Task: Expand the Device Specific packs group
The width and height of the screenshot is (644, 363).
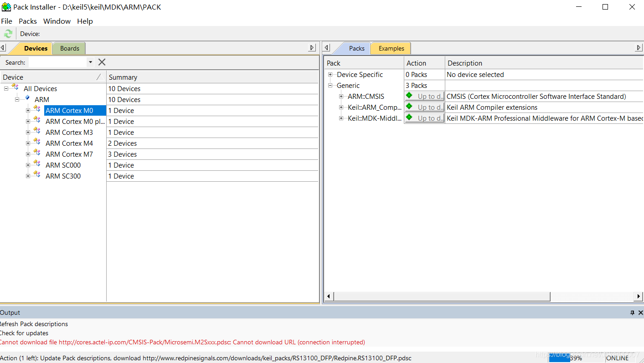Action: coord(330,74)
